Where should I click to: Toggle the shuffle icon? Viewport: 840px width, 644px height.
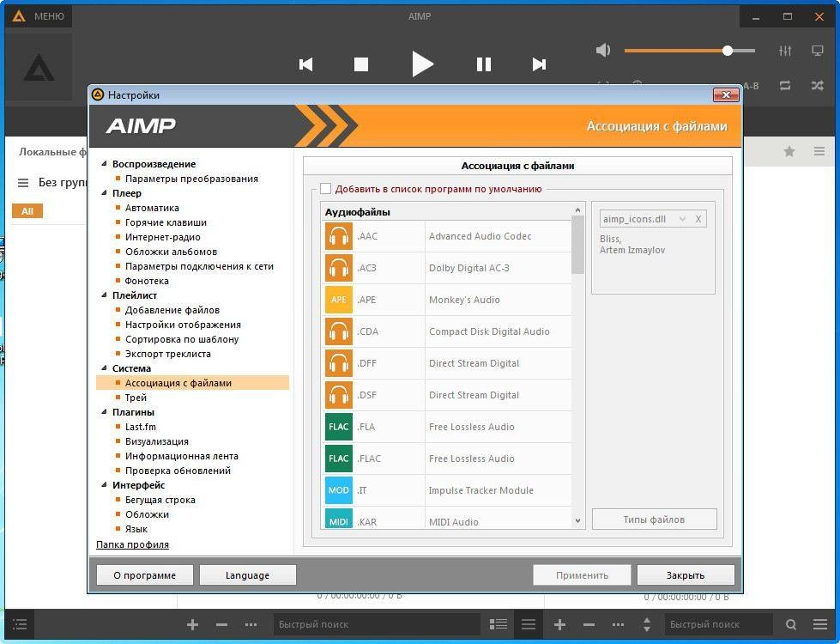click(818, 85)
